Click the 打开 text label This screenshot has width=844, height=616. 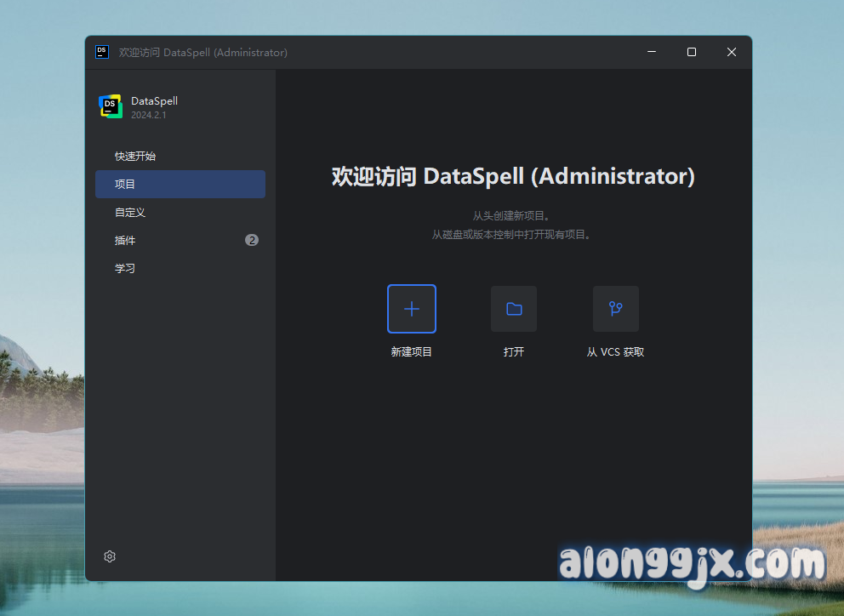pos(514,352)
